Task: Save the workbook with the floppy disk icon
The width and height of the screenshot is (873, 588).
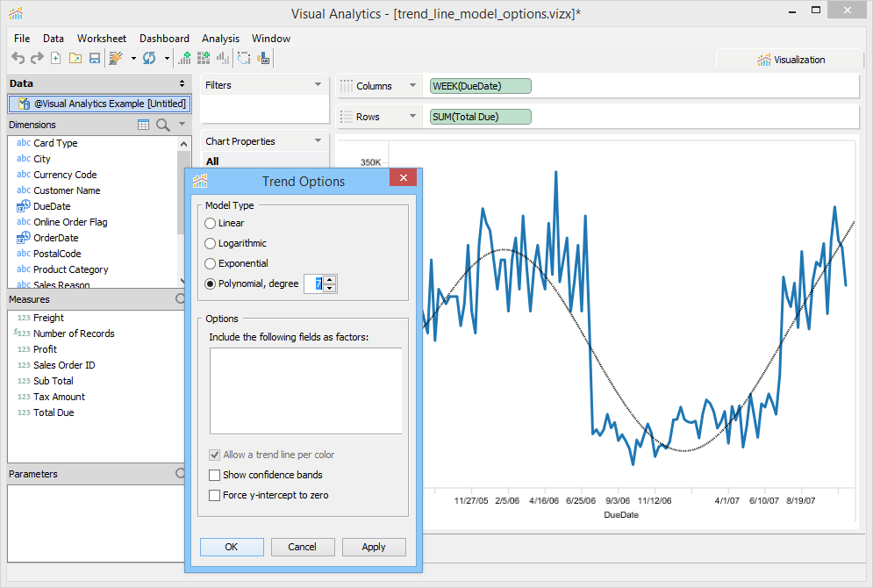Action: 95,58
